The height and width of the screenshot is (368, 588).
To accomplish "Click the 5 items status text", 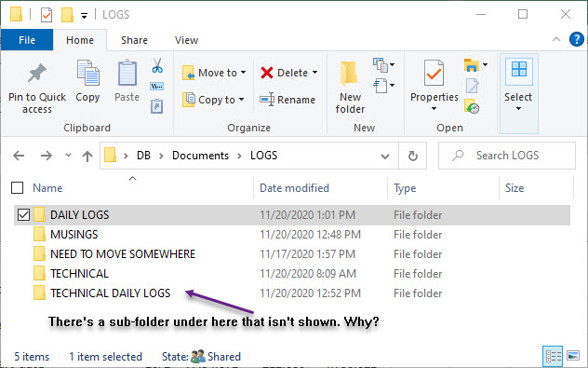I will click(32, 357).
